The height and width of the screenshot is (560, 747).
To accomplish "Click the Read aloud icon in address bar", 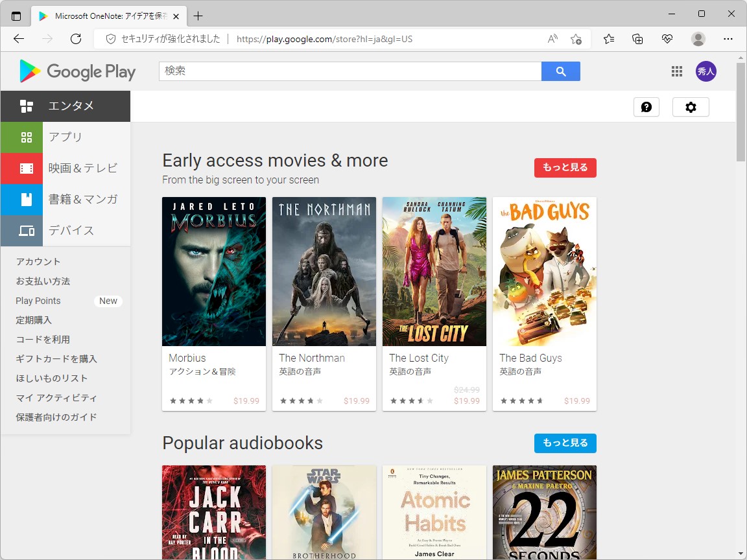I will tap(552, 39).
